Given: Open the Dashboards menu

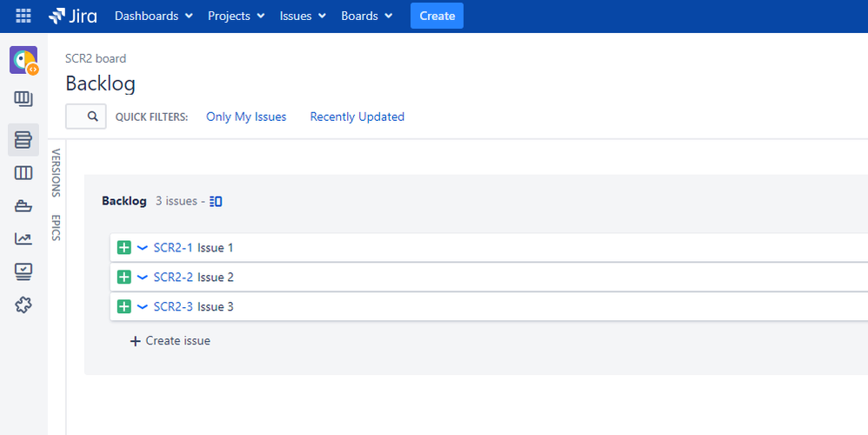Looking at the screenshot, I should [153, 16].
